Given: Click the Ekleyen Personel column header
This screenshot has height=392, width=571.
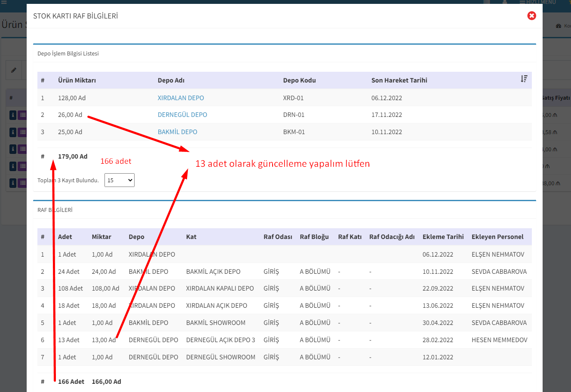Looking at the screenshot, I should click(497, 237).
